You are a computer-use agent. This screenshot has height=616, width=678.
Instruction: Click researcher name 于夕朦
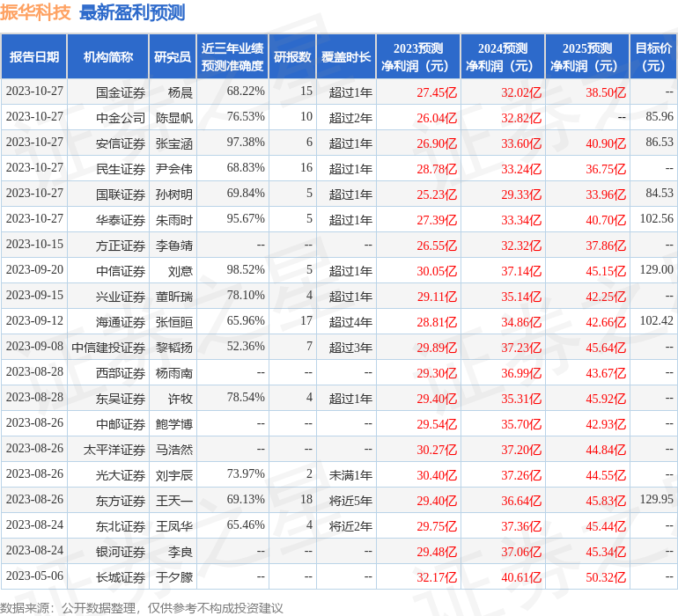pyautogui.click(x=174, y=577)
